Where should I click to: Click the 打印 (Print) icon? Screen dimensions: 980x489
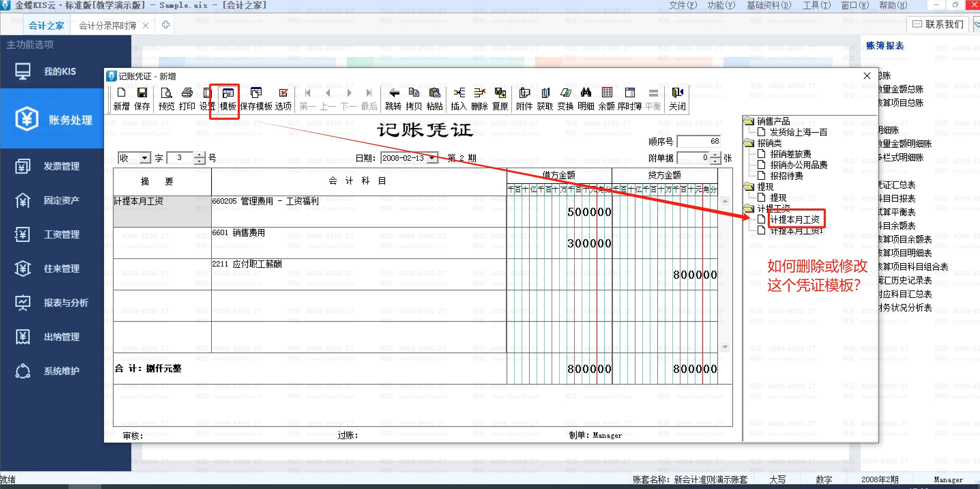187,99
